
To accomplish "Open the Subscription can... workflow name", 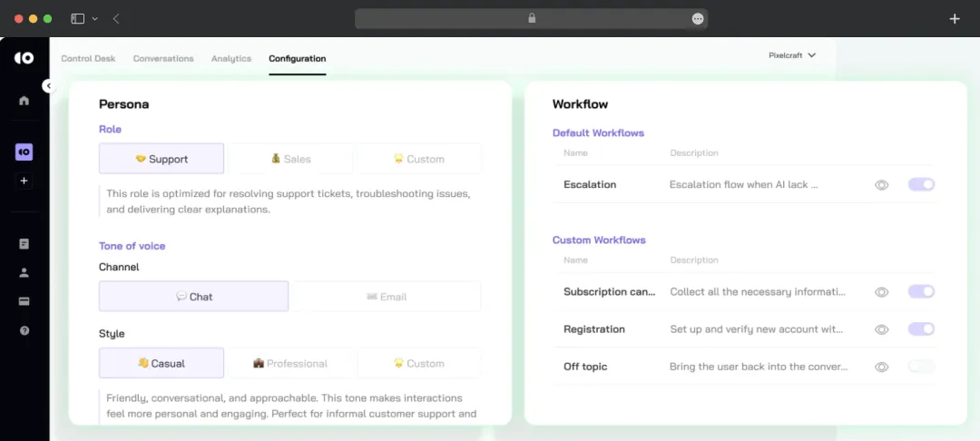I will pyautogui.click(x=610, y=291).
